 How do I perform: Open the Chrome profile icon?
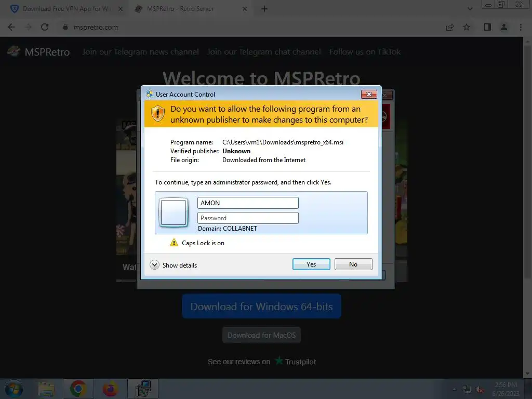504,27
